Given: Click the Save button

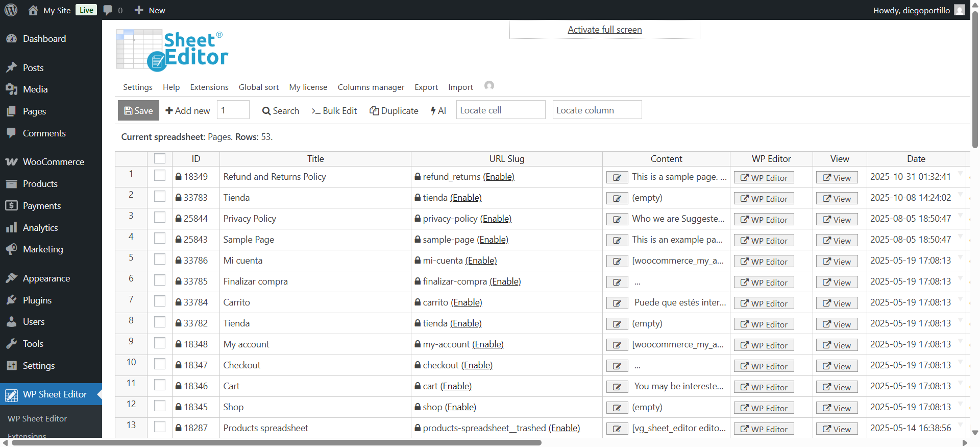Looking at the screenshot, I should coord(138,110).
